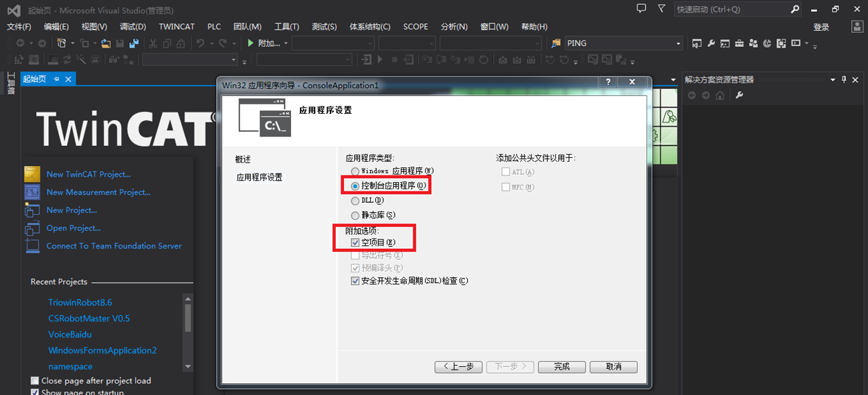Click Recent Projects scroll down arrow
Image resolution: width=868 pixels, height=395 pixels.
coord(188,367)
